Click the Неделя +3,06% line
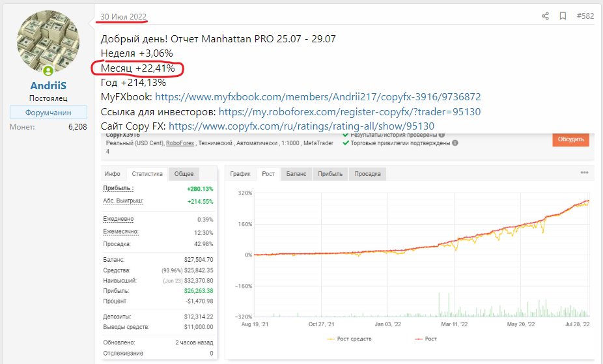 pos(137,53)
